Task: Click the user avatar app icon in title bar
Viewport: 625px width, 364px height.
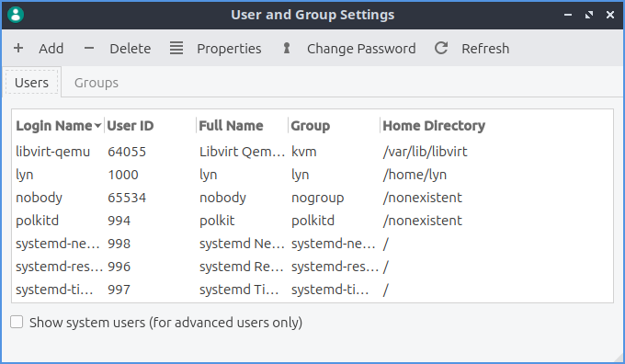Action: (x=16, y=15)
